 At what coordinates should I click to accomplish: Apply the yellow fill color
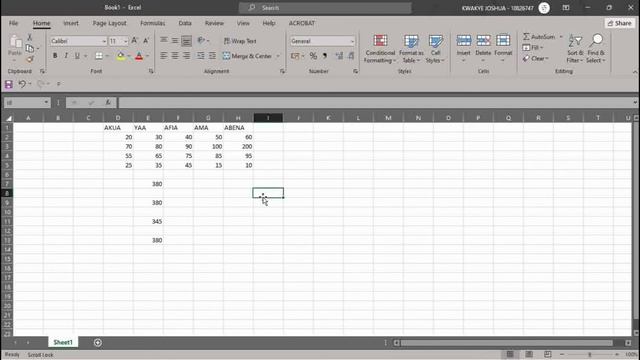click(121, 56)
